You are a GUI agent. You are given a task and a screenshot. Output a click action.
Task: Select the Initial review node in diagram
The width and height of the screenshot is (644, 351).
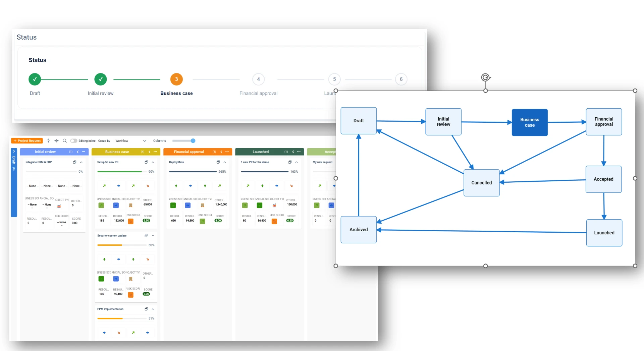pos(443,122)
